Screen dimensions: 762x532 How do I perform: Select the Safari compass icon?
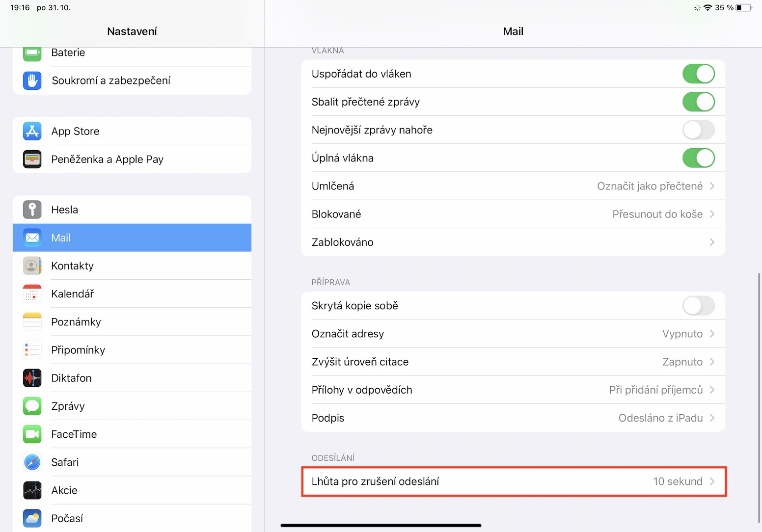(x=32, y=462)
